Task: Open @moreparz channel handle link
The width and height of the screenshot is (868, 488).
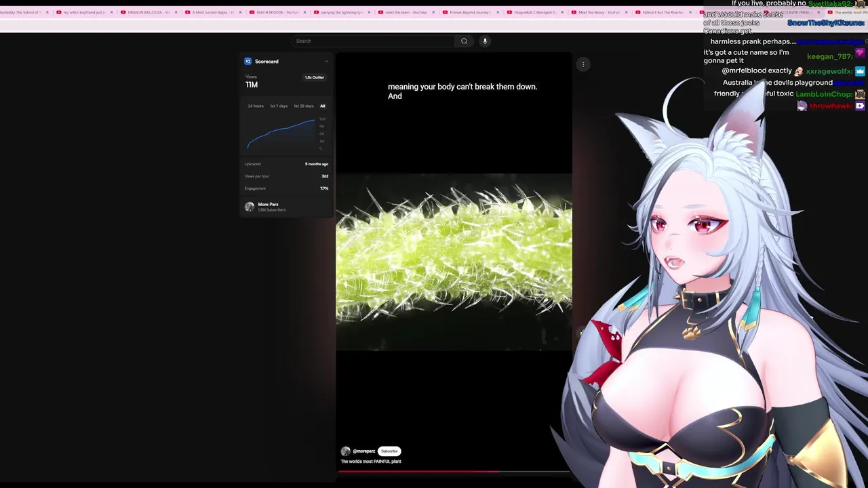Action: [364, 451]
